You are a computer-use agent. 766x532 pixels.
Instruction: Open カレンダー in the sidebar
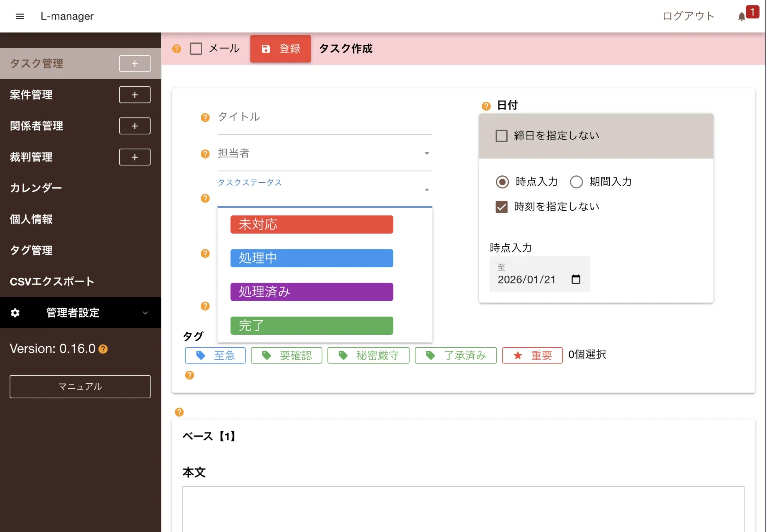coord(36,188)
